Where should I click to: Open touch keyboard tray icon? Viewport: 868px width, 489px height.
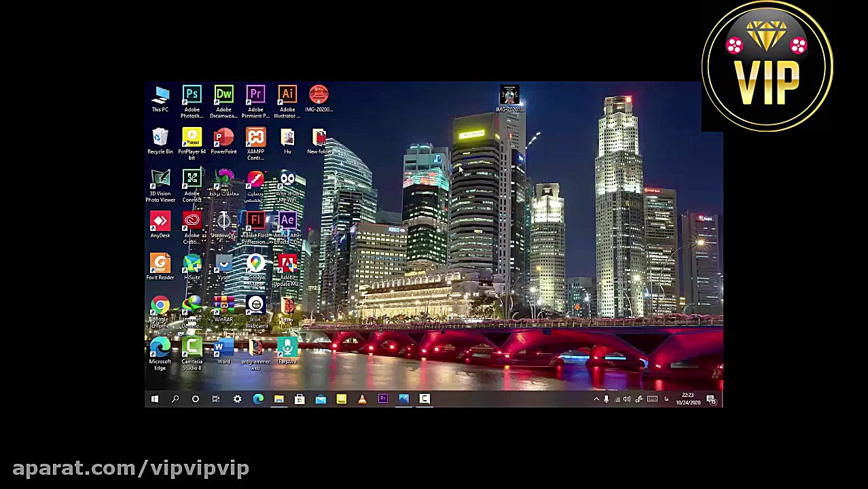click(x=652, y=399)
